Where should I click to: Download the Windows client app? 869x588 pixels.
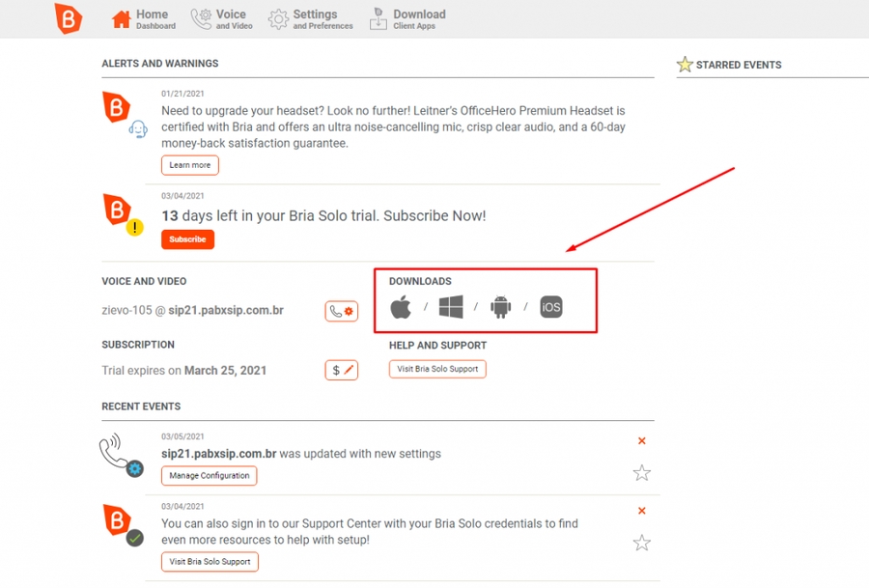(451, 308)
